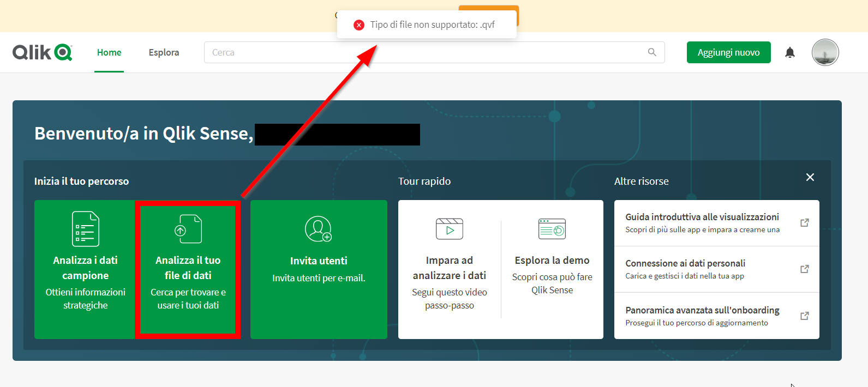The height and width of the screenshot is (387, 868).
Task: Open the Invita utenti tile
Action: coord(319,269)
